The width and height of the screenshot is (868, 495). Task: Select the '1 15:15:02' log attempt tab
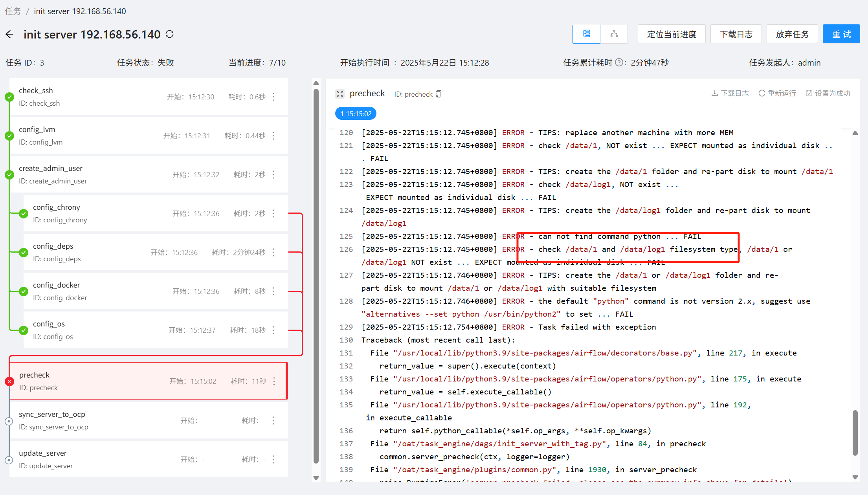point(356,114)
